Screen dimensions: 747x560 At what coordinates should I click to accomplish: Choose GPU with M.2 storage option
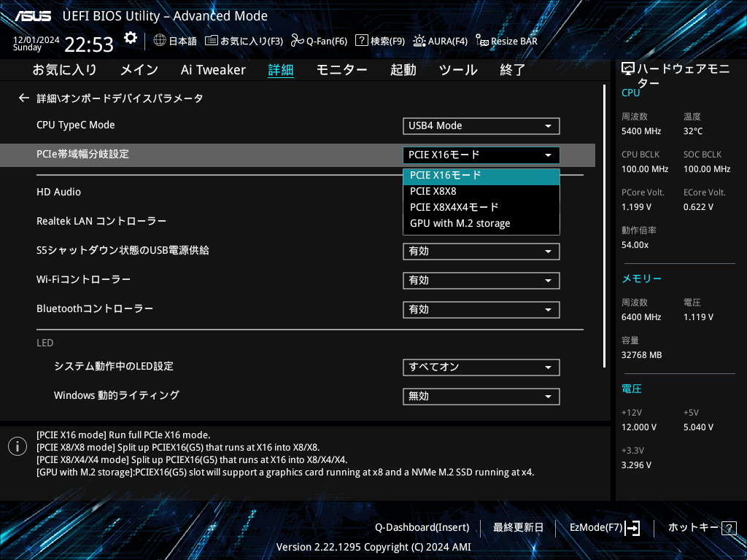tap(481, 223)
